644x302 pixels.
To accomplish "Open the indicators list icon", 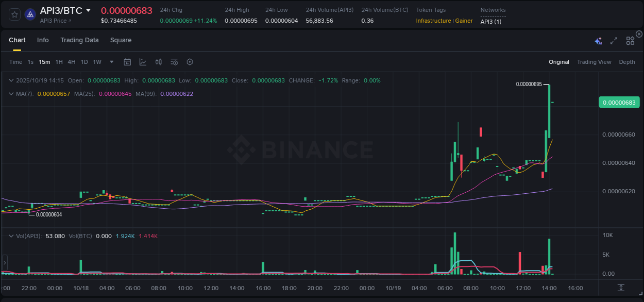I will click(x=174, y=62).
